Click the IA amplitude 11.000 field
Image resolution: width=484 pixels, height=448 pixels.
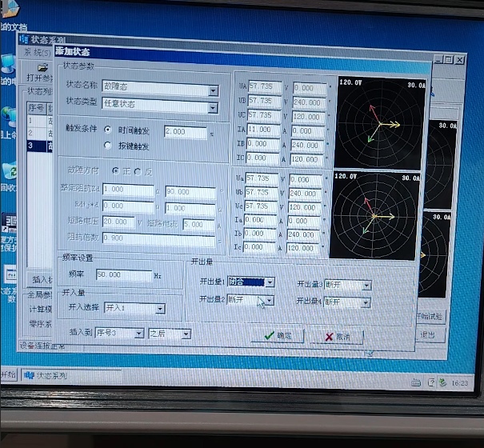tap(263, 130)
